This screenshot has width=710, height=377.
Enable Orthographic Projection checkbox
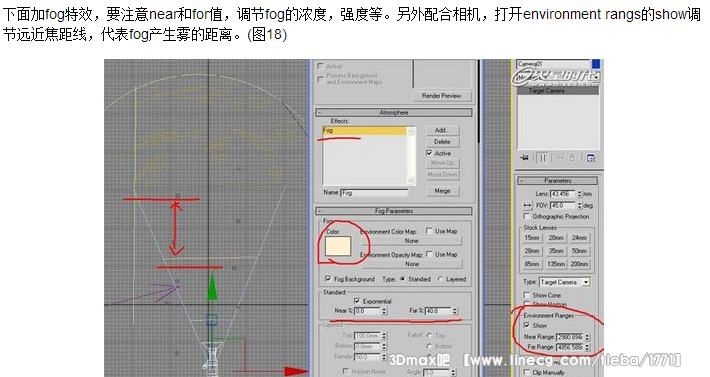(x=527, y=216)
